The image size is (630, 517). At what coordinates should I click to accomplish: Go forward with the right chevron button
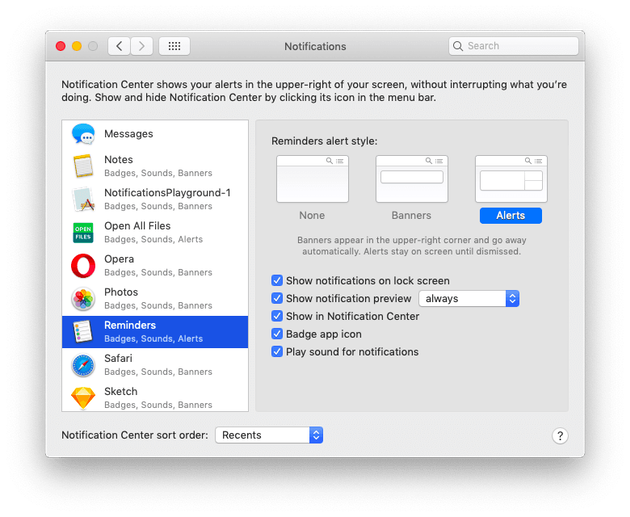(141, 46)
